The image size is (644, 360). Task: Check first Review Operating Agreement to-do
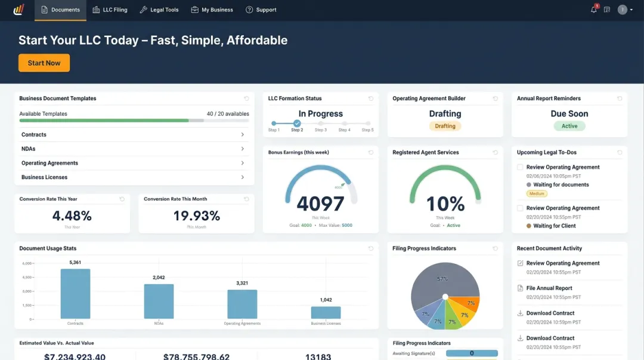pos(520,167)
